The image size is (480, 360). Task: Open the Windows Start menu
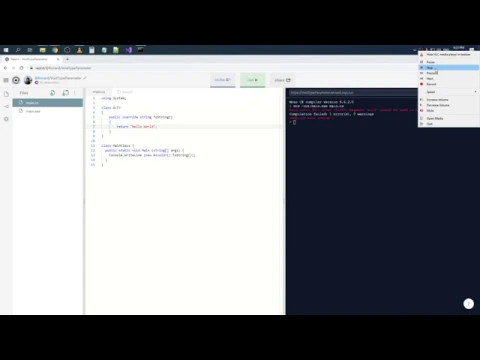pyautogui.click(x=6, y=50)
